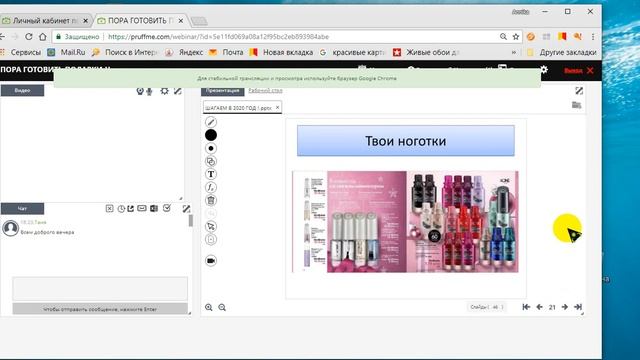The width and height of the screenshot is (640, 360).
Task: Switch to the Личный кабинет browser tab
Action: pyautogui.click(x=46, y=20)
